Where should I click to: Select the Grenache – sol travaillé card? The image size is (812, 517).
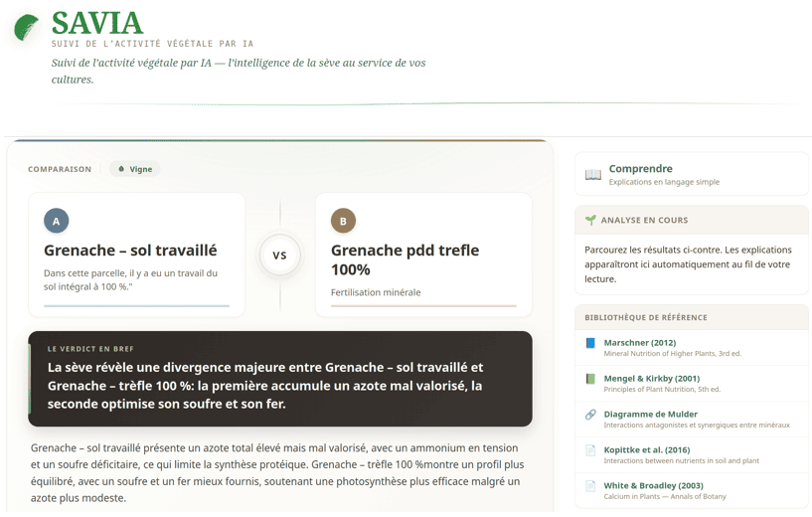[x=136, y=256]
